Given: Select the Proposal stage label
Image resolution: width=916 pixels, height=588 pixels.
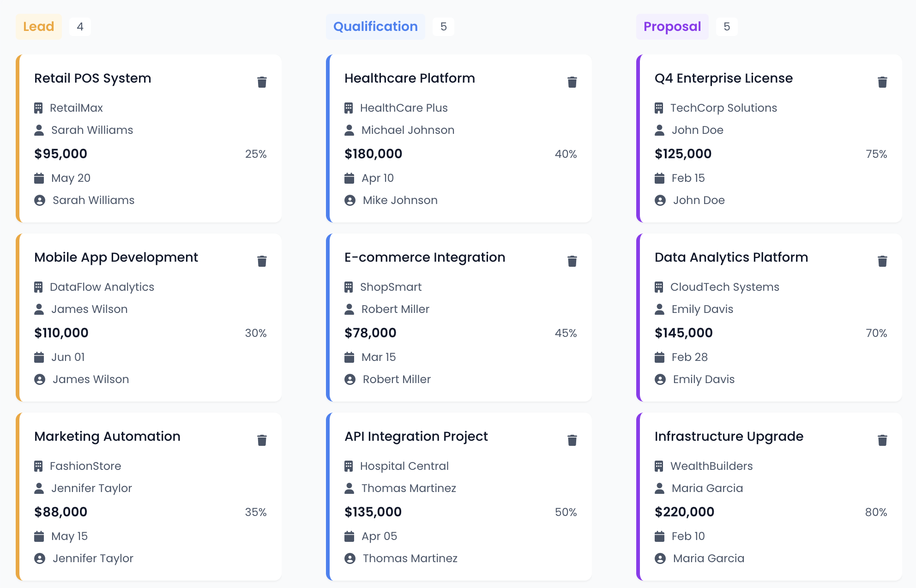Looking at the screenshot, I should pos(672,27).
